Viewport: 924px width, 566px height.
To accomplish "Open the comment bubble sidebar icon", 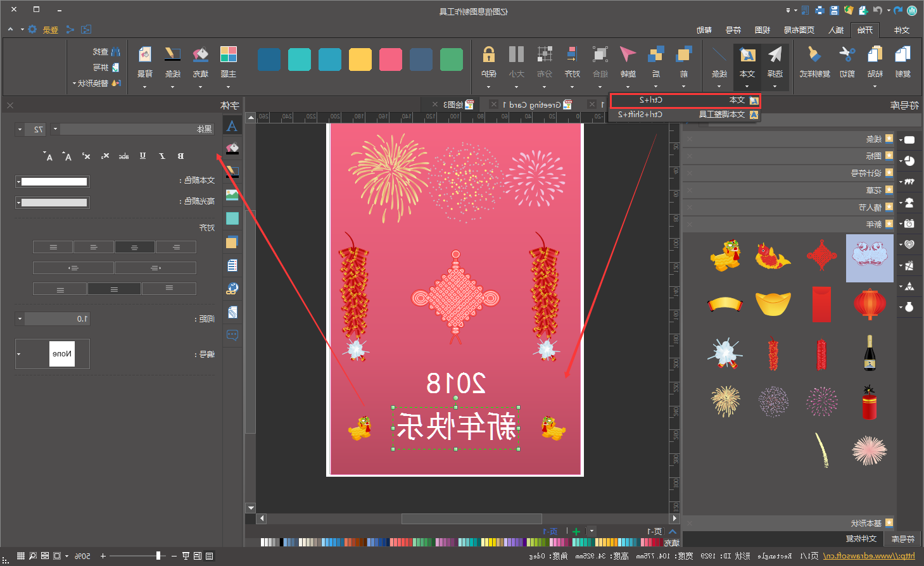I will pos(232,336).
